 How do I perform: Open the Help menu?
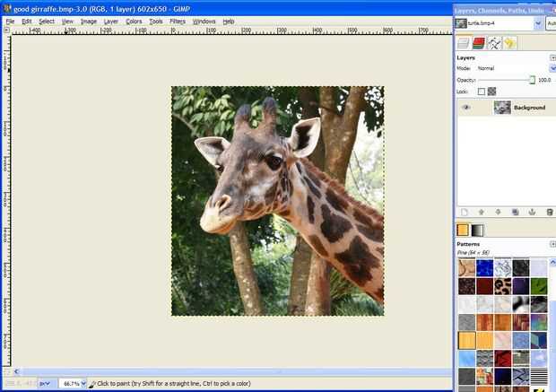pos(229,22)
